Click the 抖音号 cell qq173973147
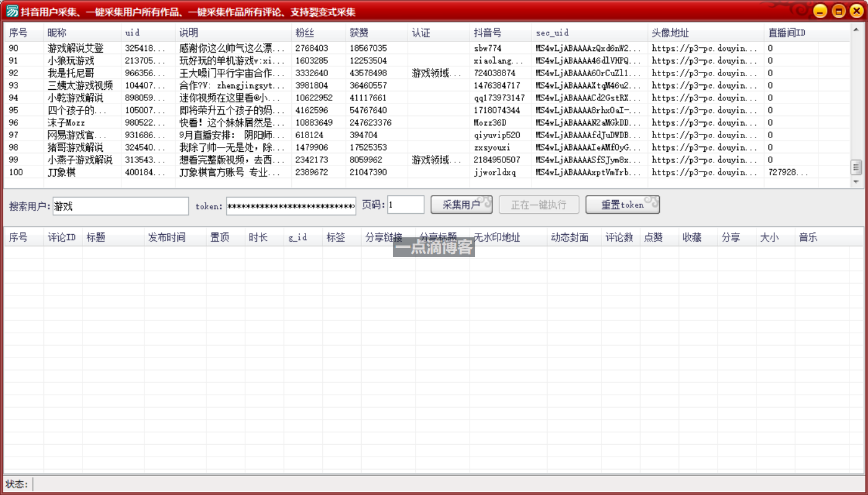Image resolution: width=868 pixels, height=495 pixels. click(x=499, y=98)
